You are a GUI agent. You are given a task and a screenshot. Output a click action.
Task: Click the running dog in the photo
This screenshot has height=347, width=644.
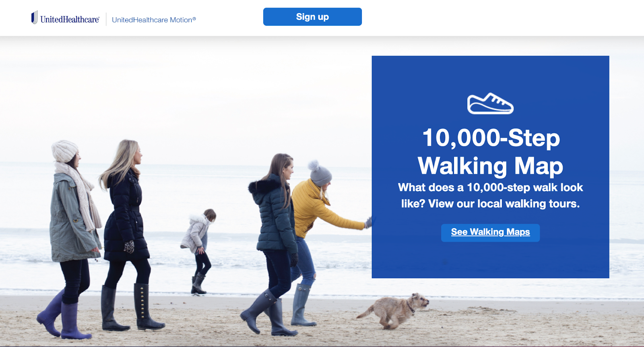coord(393,310)
